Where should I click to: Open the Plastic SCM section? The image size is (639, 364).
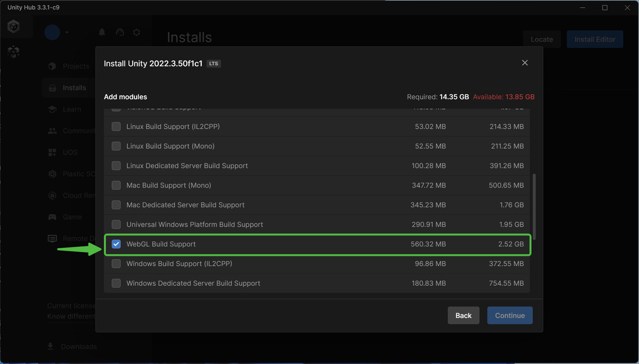point(52,174)
